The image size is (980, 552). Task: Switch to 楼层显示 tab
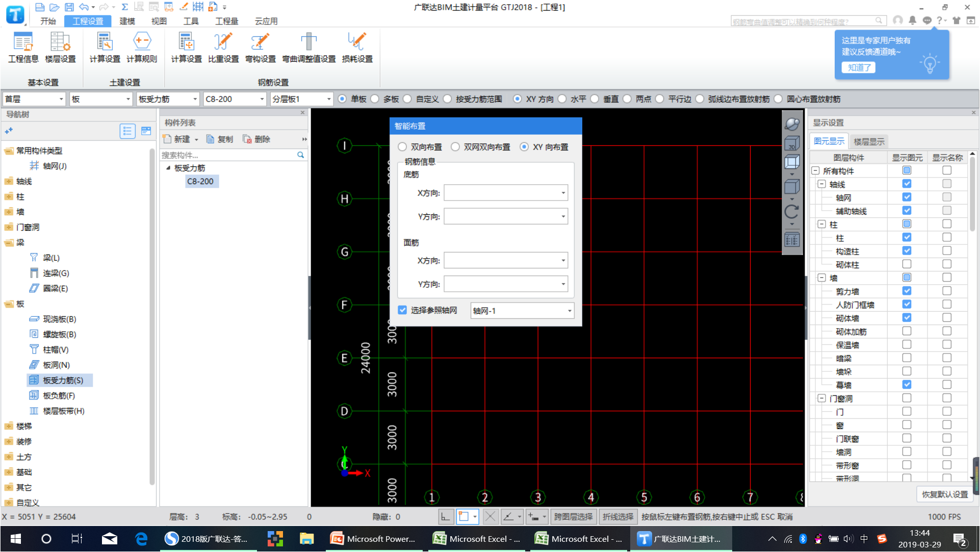pyautogui.click(x=869, y=141)
